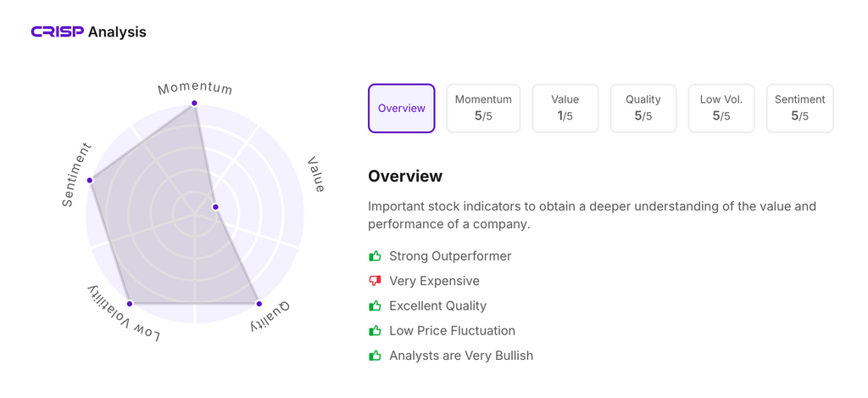Click the Value data point on radar

click(215, 207)
